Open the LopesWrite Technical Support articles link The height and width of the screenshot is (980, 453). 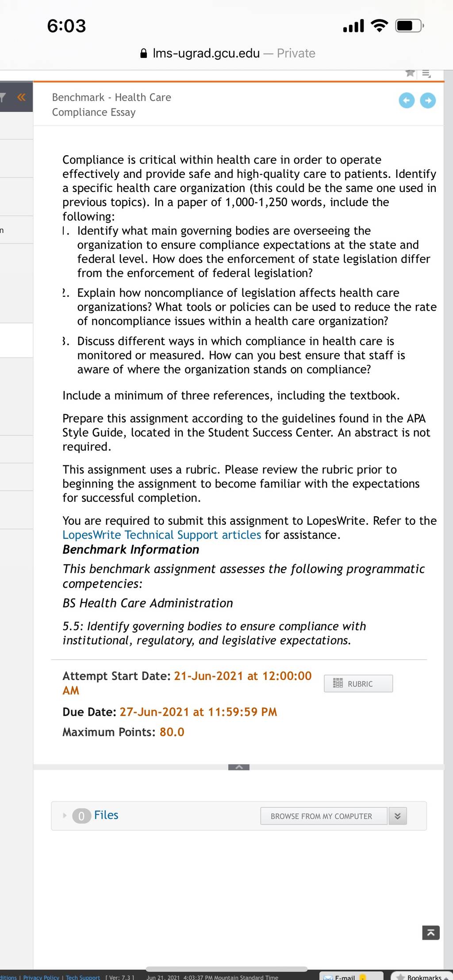pyautogui.click(x=161, y=535)
